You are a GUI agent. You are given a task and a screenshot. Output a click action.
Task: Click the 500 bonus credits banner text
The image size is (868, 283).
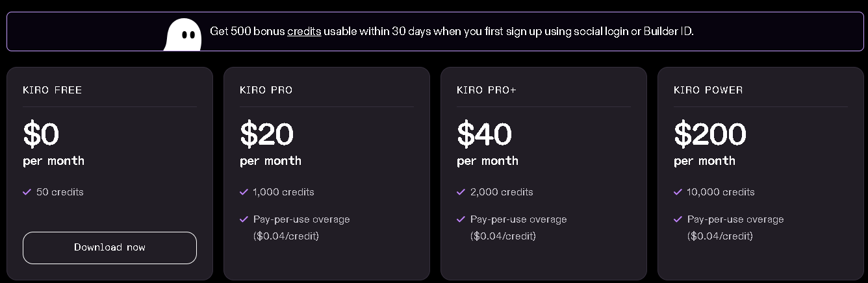point(452,31)
